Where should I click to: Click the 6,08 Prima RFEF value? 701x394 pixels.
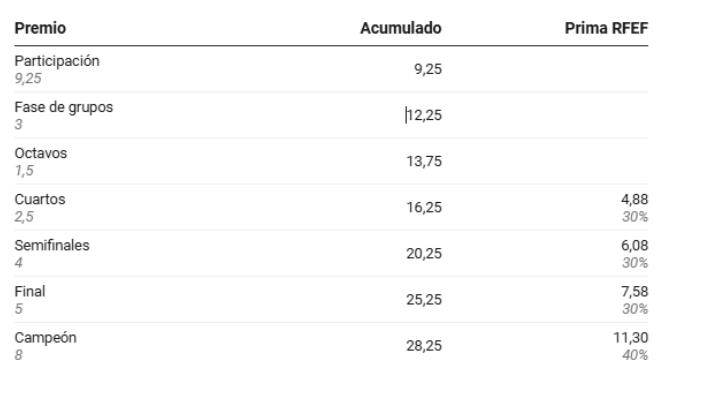click(634, 246)
